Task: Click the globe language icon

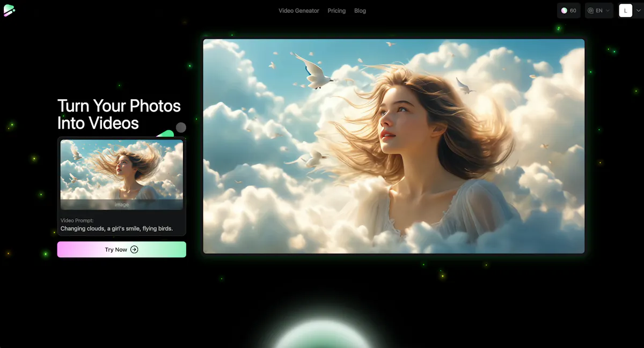Action: (591, 11)
